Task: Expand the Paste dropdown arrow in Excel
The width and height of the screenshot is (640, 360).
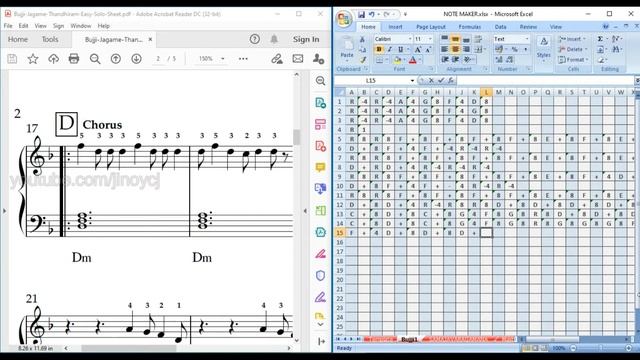Action: pyautogui.click(x=347, y=60)
